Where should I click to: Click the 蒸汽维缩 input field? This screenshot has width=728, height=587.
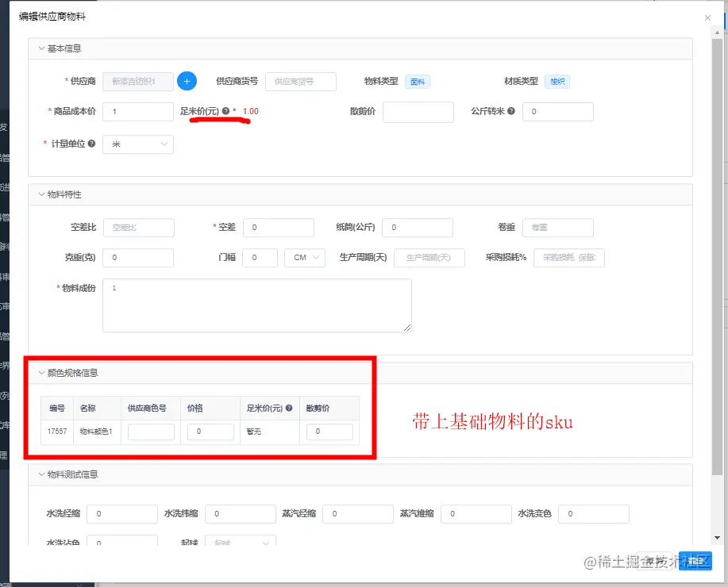476,514
